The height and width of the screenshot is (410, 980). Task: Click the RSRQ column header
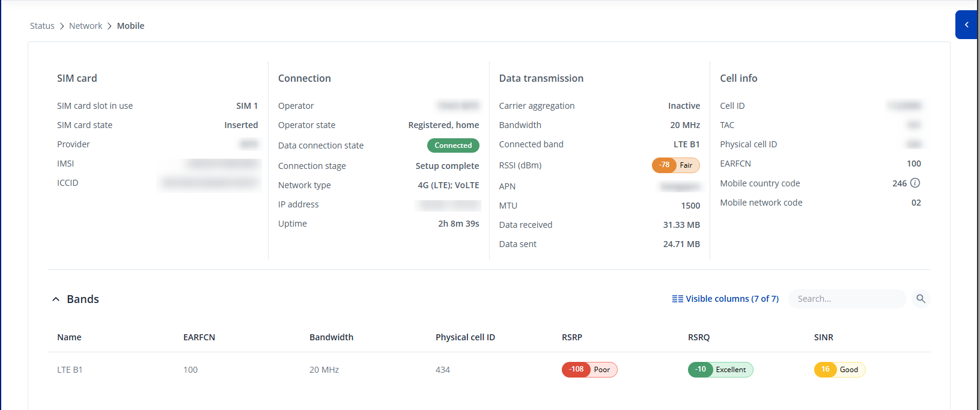[x=698, y=337]
